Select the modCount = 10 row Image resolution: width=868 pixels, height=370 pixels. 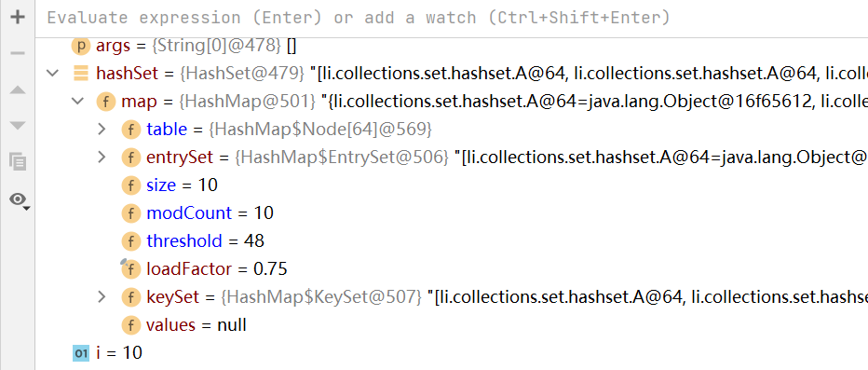[x=451, y=212]
